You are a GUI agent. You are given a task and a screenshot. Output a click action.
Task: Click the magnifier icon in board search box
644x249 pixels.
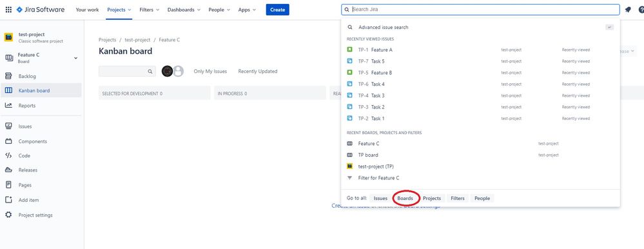click(x=150, y=72)
